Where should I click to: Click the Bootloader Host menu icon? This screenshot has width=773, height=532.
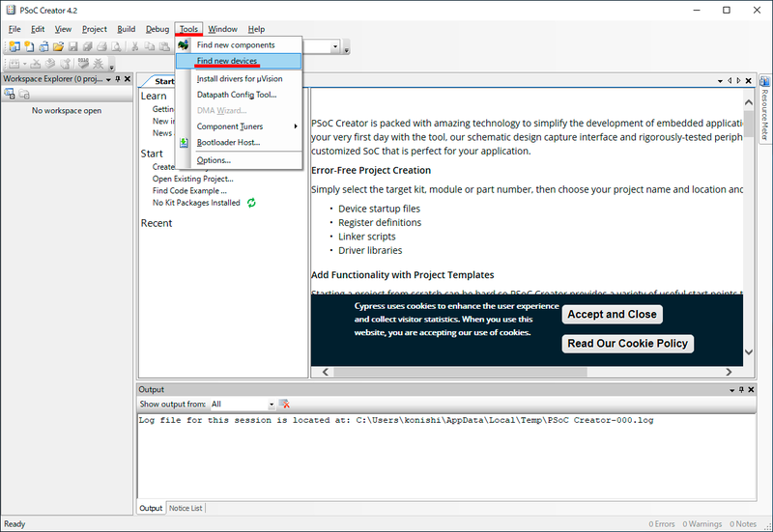click(x=184, y=142)
